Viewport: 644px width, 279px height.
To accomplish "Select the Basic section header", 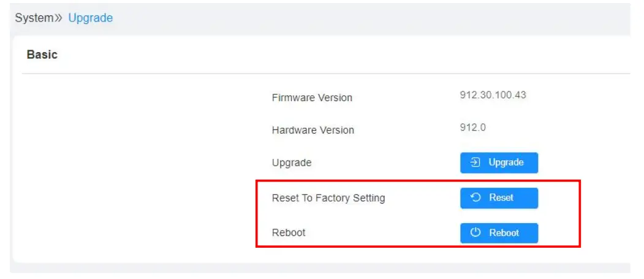I will pyautogui.click(x=42, y=55).
